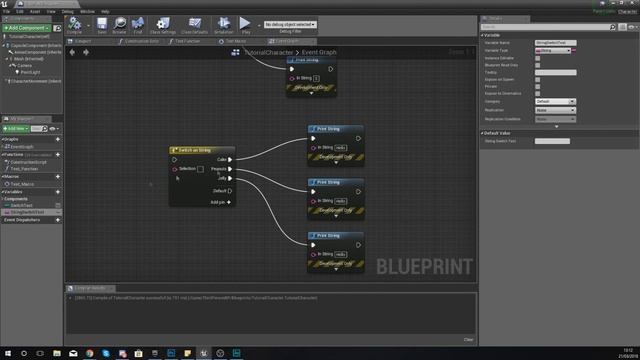
Task: Click My Blueprint search magnifier icon
Action: click(45, 129)
